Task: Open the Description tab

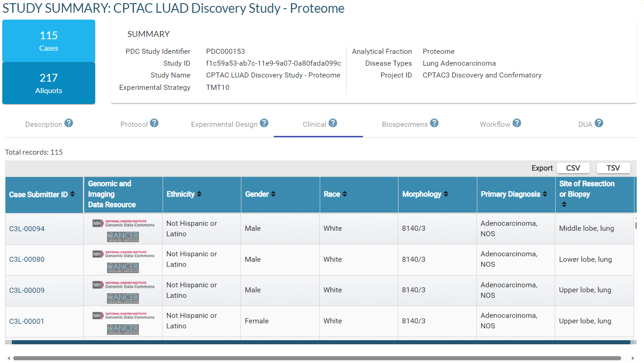Action: 44,124
